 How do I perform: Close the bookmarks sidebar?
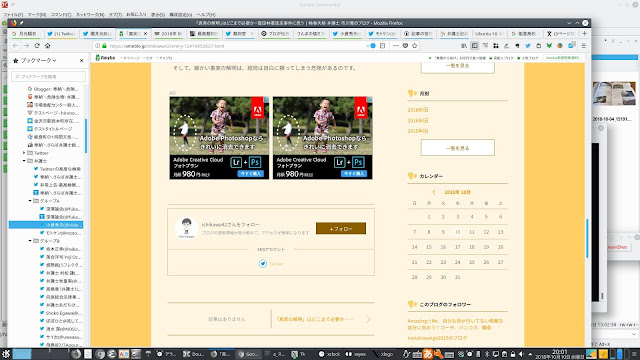(x=81, y=60)
